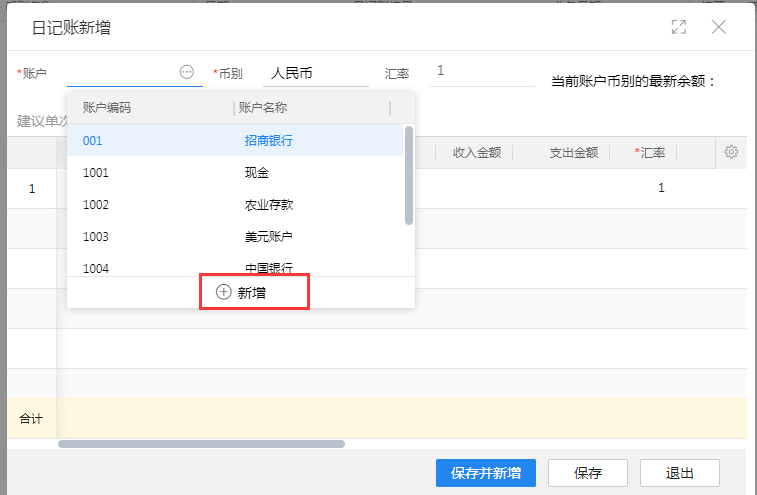The height and width of the screenshot is (495, 757).
Task: Click the table horizontal scrollbar
Action: tap(200, 443)
